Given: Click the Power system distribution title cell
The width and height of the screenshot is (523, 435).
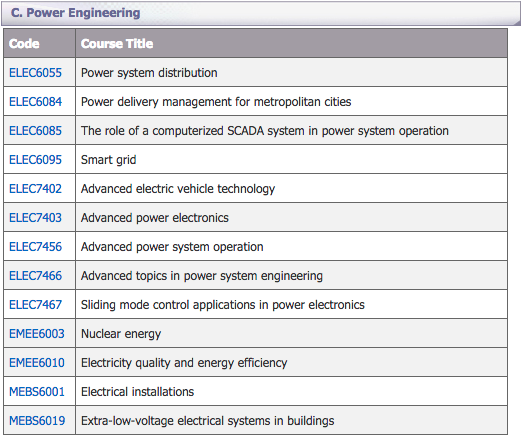Looking at the screenshot, I should tap(292, 73).
